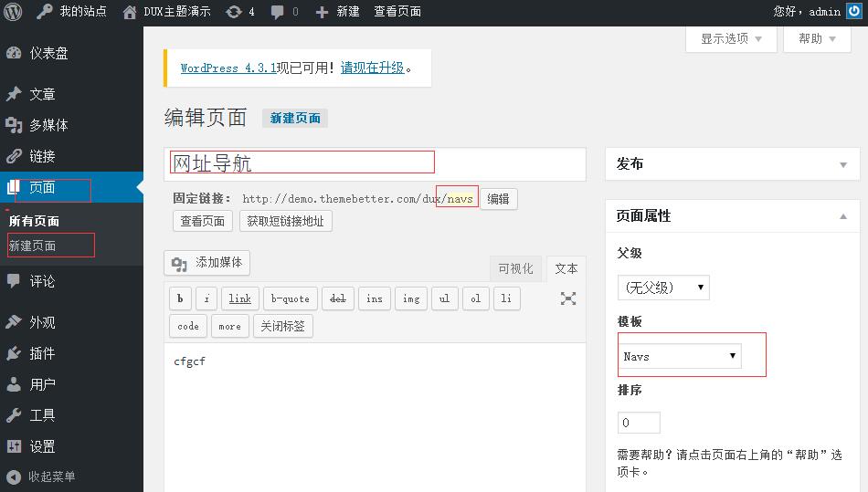Open the comments bubble in admin bar
Image resolution: width=868 pixels, height=492 pixels.
click(x=278, y=12)
